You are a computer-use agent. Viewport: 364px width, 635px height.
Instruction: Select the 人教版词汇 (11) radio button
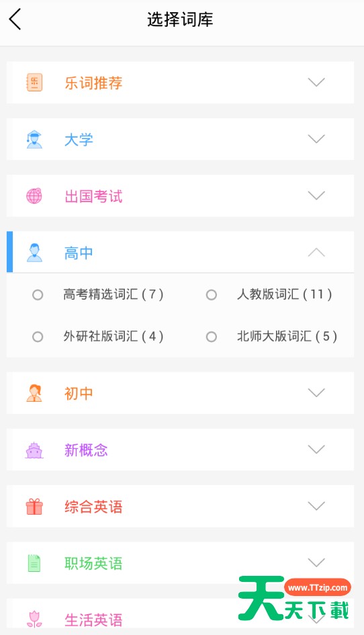pos(212,294)
